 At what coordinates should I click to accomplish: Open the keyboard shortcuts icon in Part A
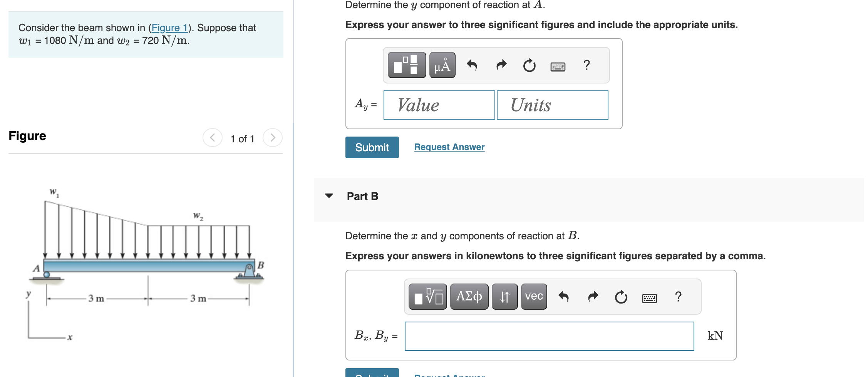558,65
